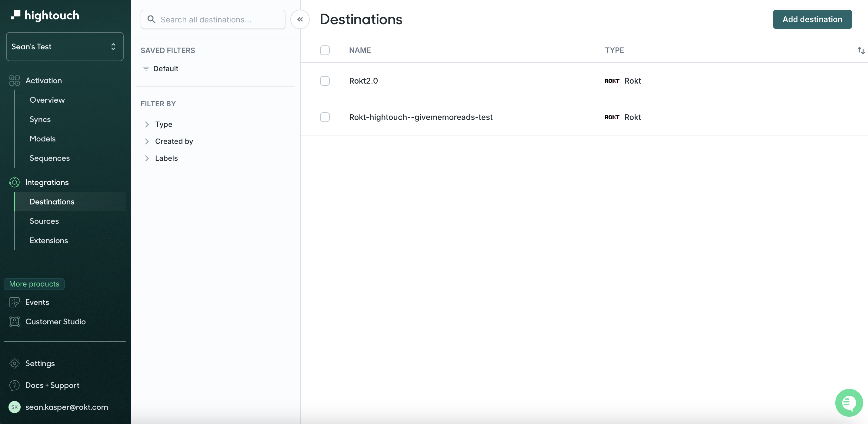Click the search magnifier icon
The height and width of the screenshot is (424, 868).
pyautogui.click(x=152, y=19)
